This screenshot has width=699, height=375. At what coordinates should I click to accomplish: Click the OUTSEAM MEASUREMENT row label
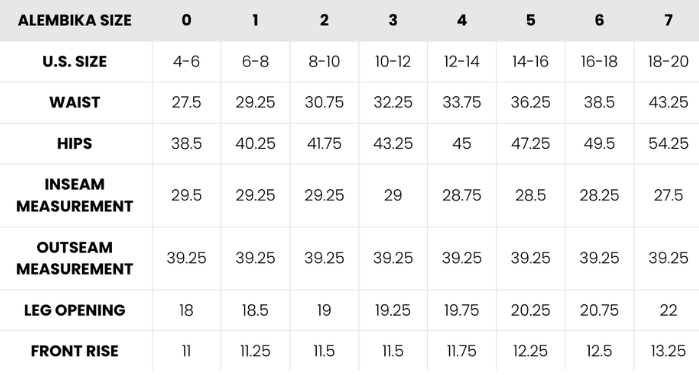(x=74, y=258)
